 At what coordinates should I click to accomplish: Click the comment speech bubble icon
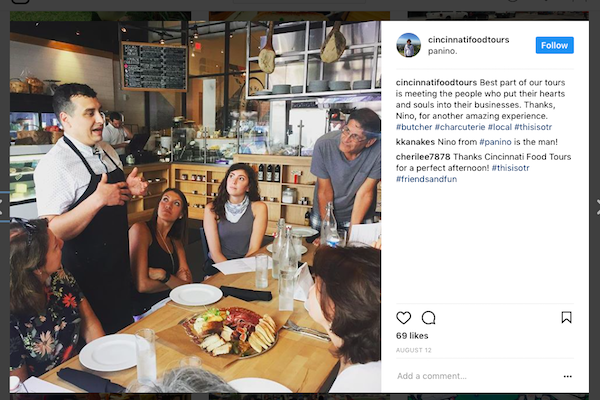point(428,318)
